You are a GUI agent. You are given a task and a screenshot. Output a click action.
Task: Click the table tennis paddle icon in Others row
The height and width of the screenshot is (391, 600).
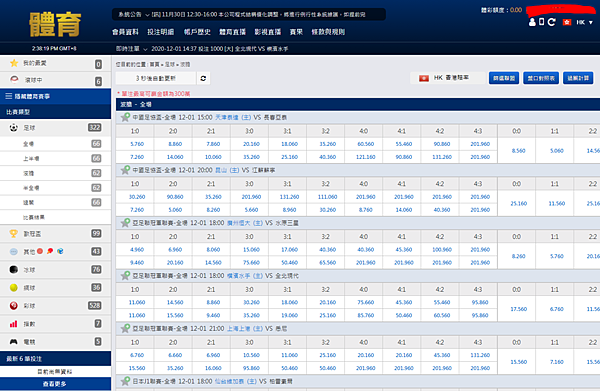(x=50, y=251)
